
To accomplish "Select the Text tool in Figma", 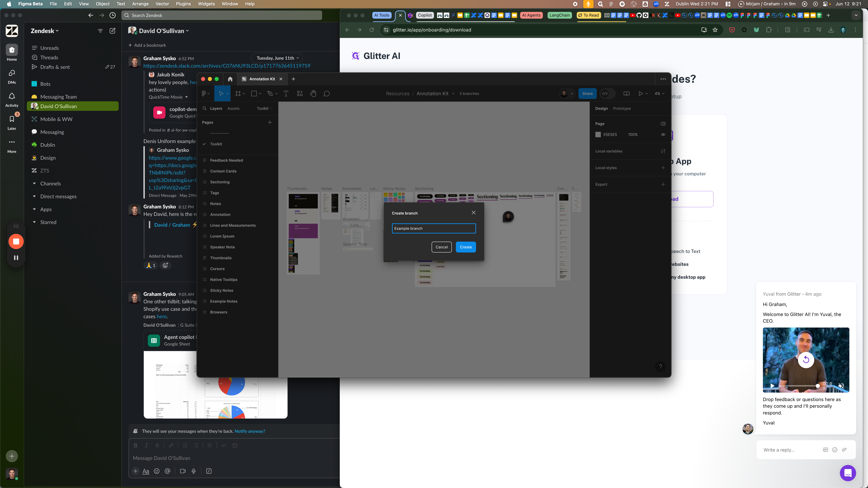I will [x=286, y=94].
